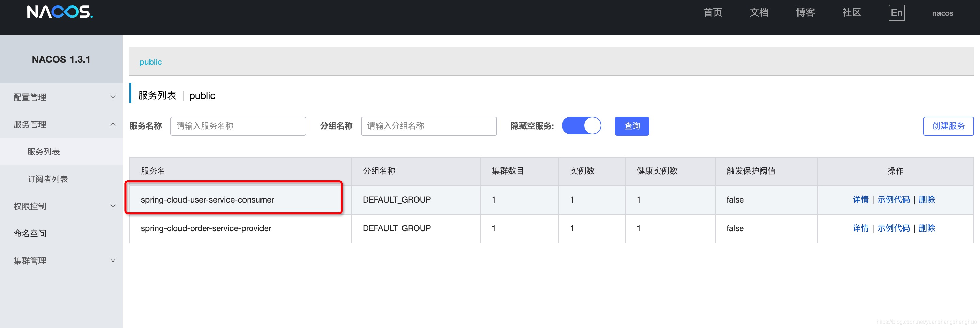Open 示例代码 for order-service-provider
The width and height of the screenshot is (980, 328).
(893, 228)
